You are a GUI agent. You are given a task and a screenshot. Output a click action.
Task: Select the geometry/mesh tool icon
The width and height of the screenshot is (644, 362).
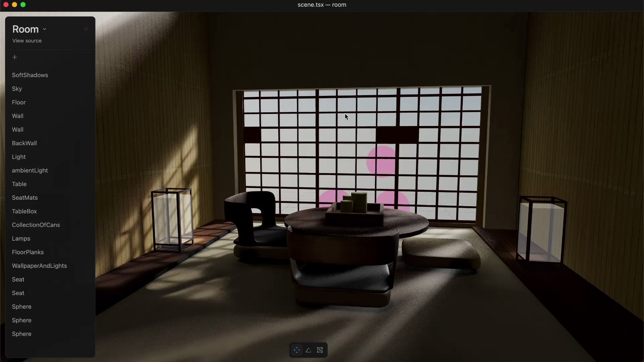pyautogui.click(x=308, y=350)
